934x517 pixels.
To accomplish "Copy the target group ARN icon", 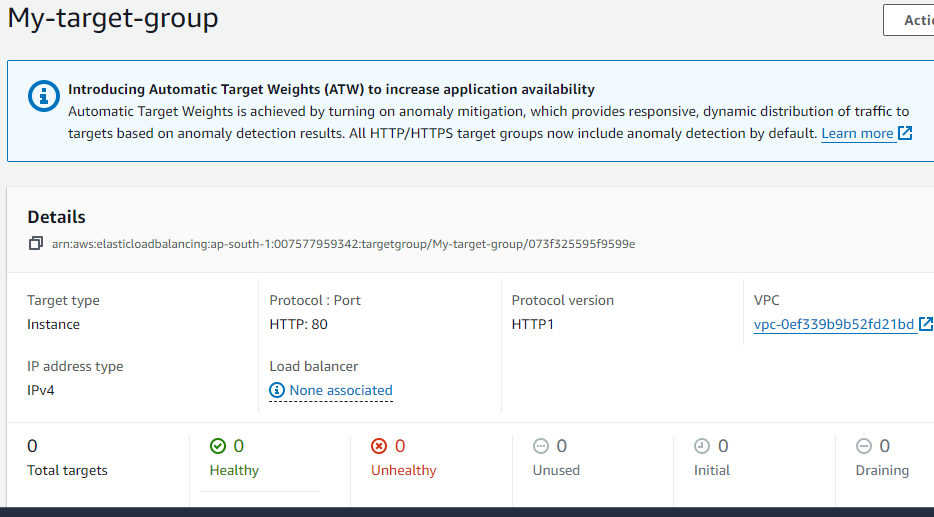I will [x=36, y=244].
